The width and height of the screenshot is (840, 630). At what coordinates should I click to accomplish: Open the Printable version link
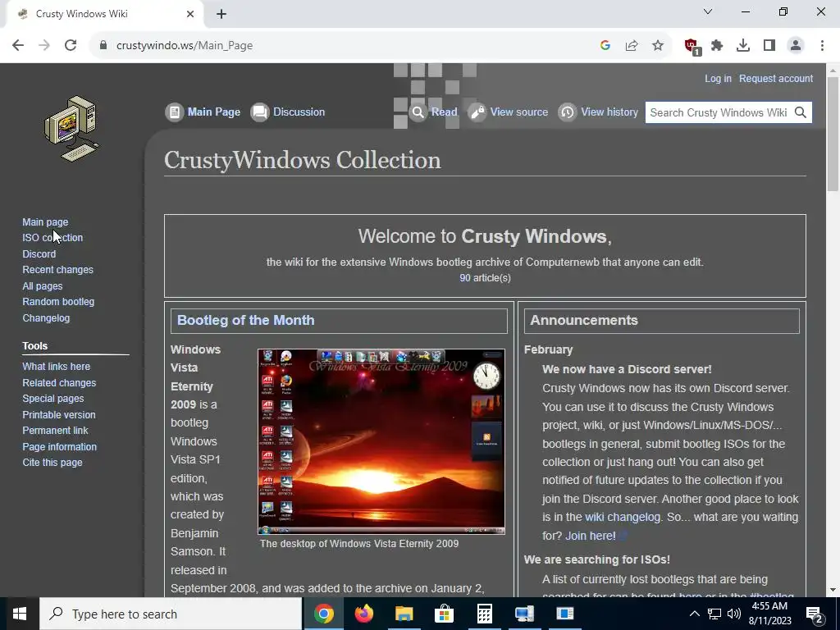coord(58,414)
